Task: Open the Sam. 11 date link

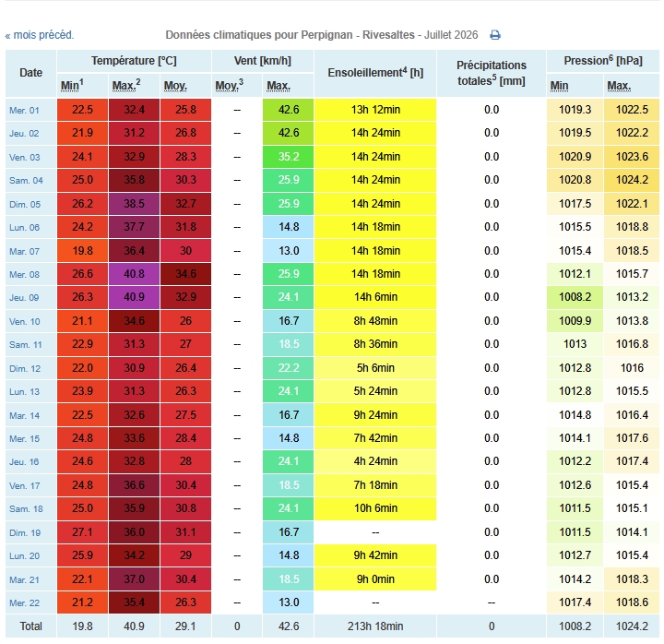Action: click(x=26, y=345)
